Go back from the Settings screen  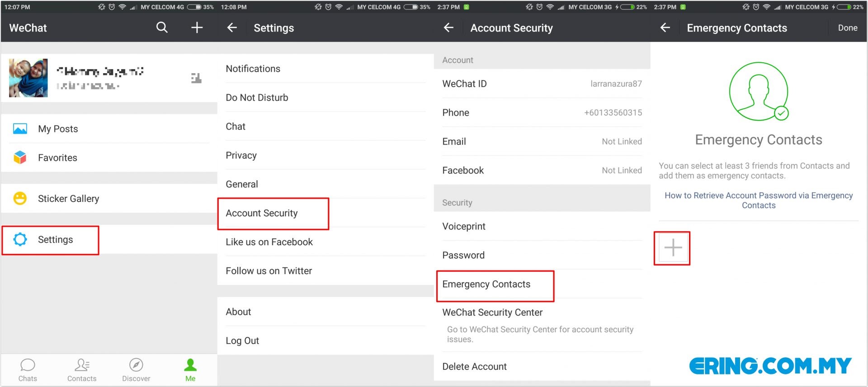tap(232, 28)
